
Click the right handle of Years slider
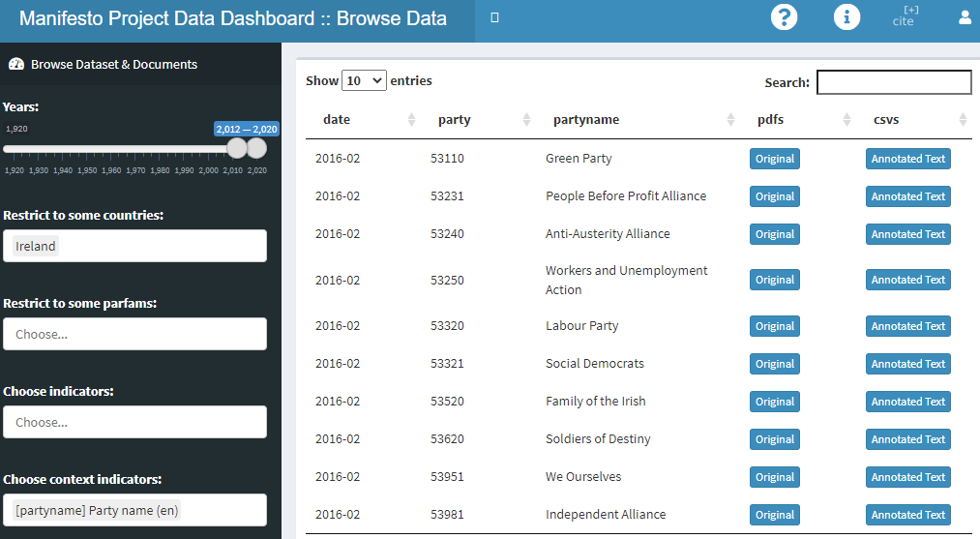[256, 148]
